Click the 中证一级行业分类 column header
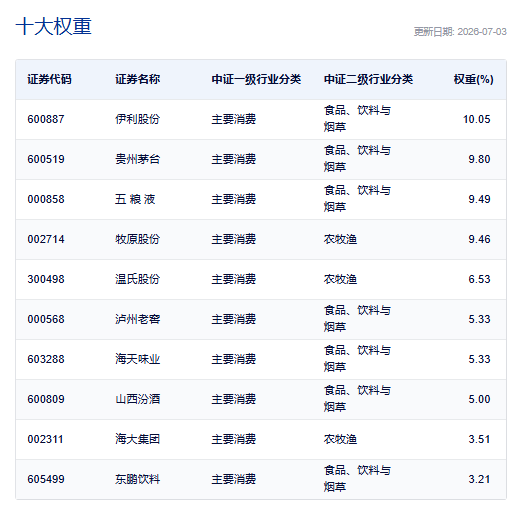The width and height of the screenshot is (522, 517). [256, 79]
